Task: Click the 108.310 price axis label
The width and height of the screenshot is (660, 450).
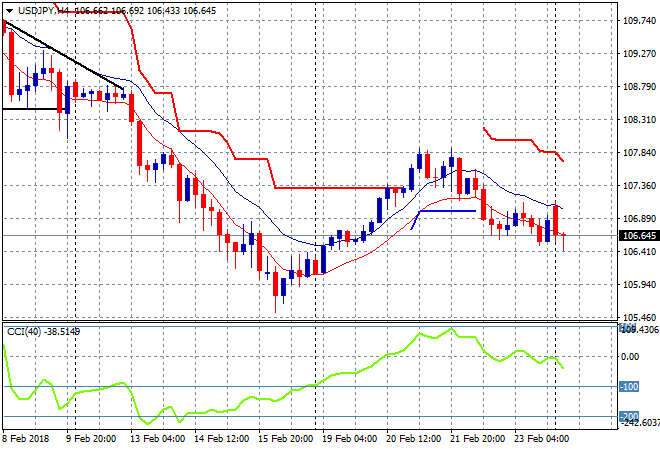Action: pyautogui.click(x=639, y=120)
